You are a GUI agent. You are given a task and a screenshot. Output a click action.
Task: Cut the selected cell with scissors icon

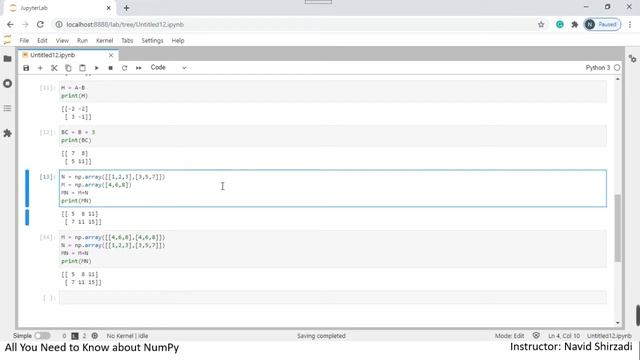(x=54, y=68)
